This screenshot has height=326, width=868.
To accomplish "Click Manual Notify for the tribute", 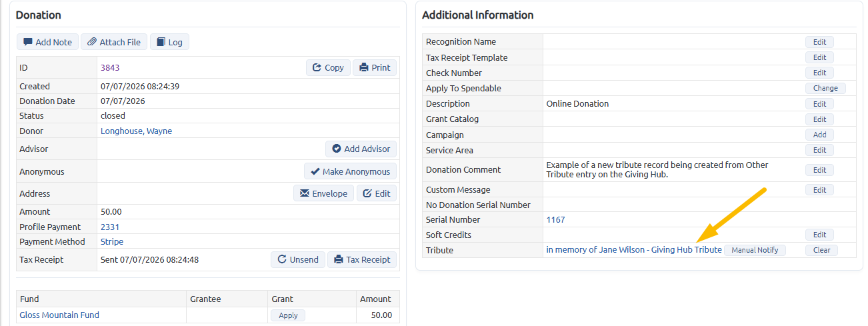I will (x=755, y=250).
